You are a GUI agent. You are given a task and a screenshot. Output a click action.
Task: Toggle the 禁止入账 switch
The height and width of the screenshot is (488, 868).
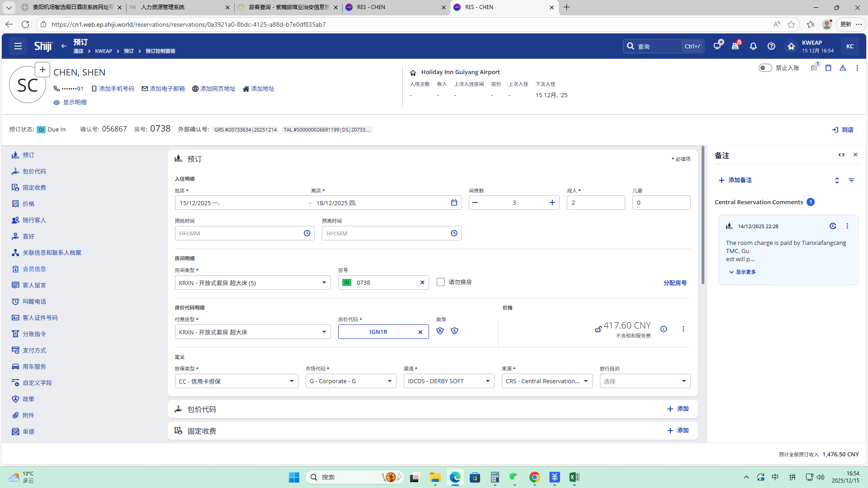pyautogui.click(x=765, y=68)
